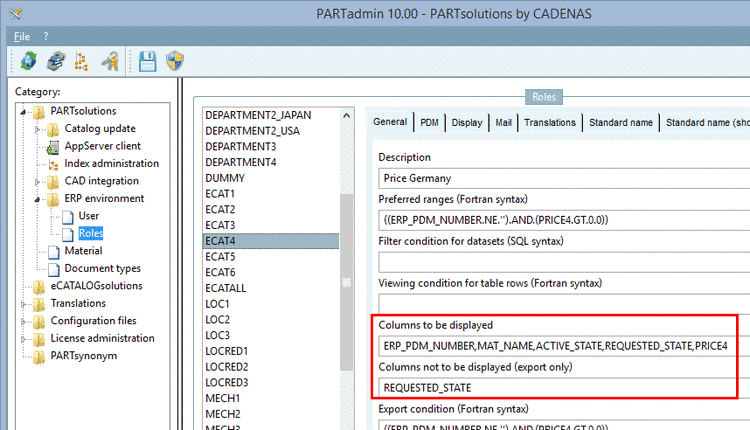Screen dimensions: 750x430
Task: Click the Preferred ranges input field
Action: 564,220
